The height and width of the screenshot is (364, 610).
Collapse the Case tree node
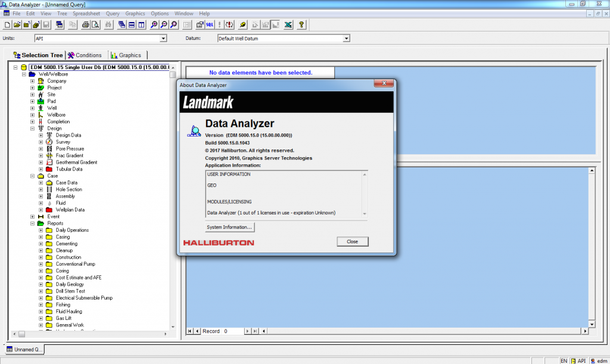(x=32, y=176)
